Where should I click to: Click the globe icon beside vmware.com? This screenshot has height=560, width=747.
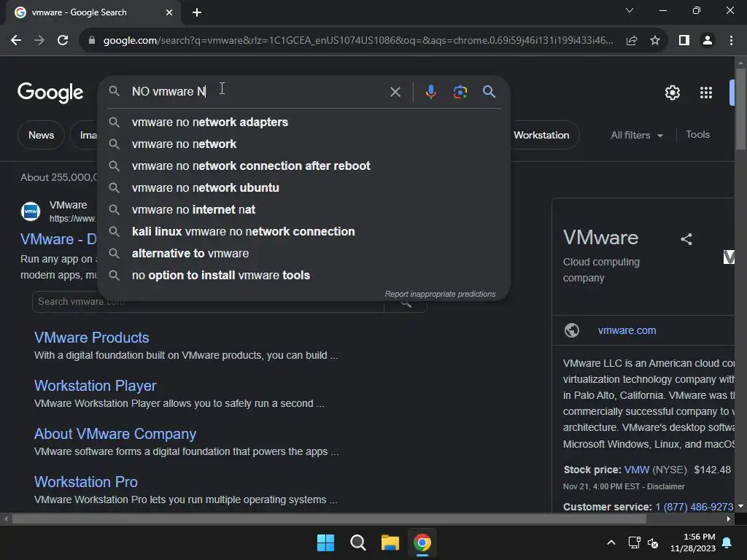572,330
